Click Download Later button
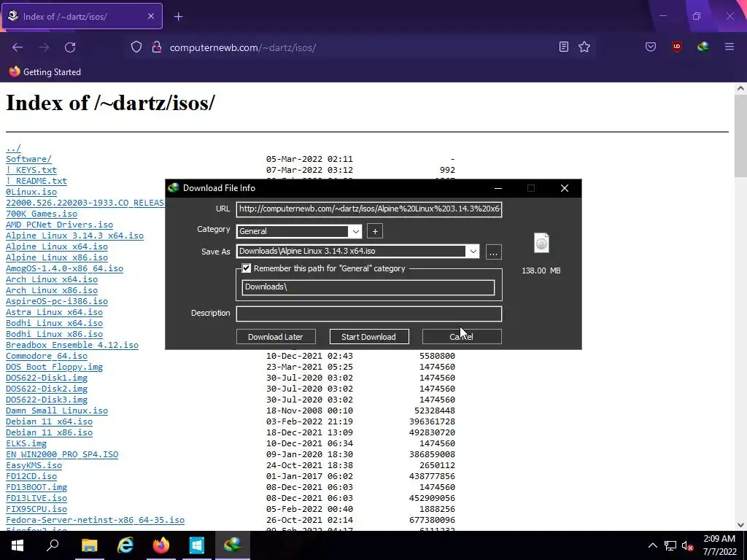 275,337
